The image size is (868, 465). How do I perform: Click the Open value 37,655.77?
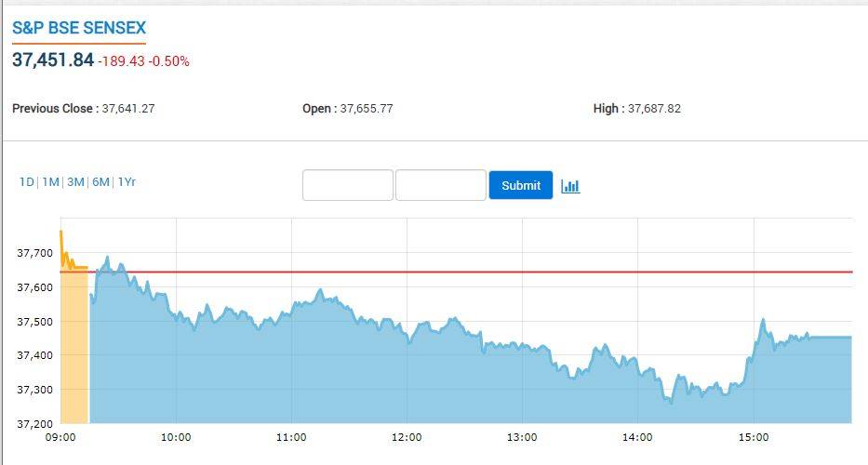tap(367, 109)
